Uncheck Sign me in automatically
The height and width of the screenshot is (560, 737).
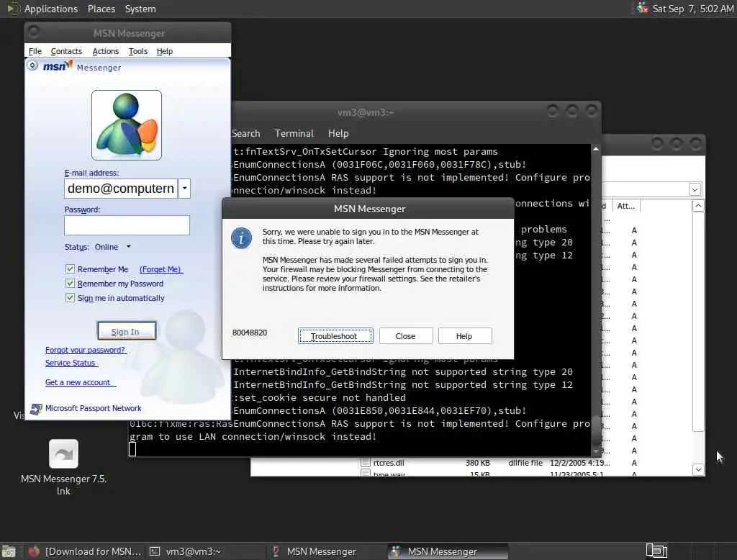click(x=70, y=298)
